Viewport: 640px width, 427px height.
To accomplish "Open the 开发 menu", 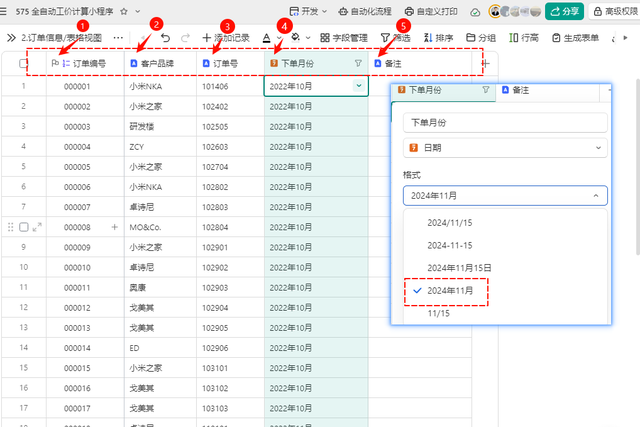I will pyautogui.click(x=308, y=11).
